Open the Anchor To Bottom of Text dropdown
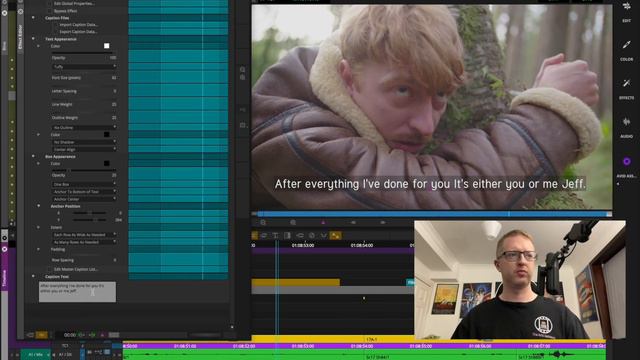Screen dimensions: 640x360 [84, 191]
